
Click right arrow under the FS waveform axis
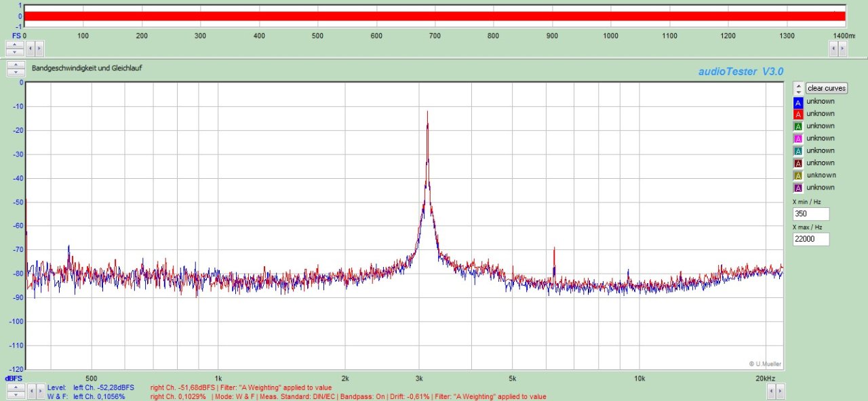39,48
